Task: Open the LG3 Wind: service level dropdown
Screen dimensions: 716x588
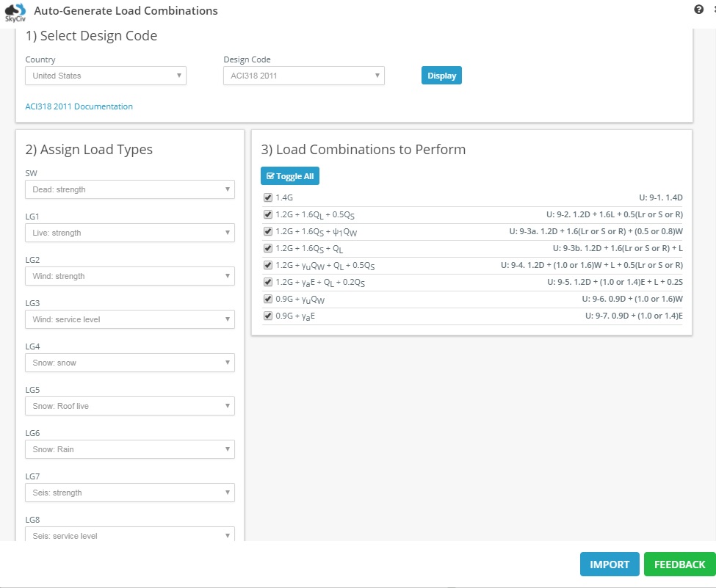Action: click(x=130, y=319)
